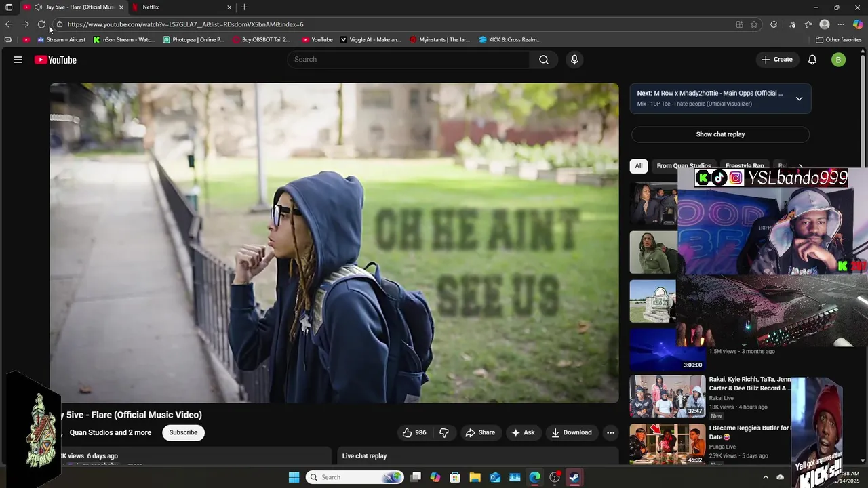View site information lock icon
This screenshot has height=488, width=868.
tap(60, 24)
